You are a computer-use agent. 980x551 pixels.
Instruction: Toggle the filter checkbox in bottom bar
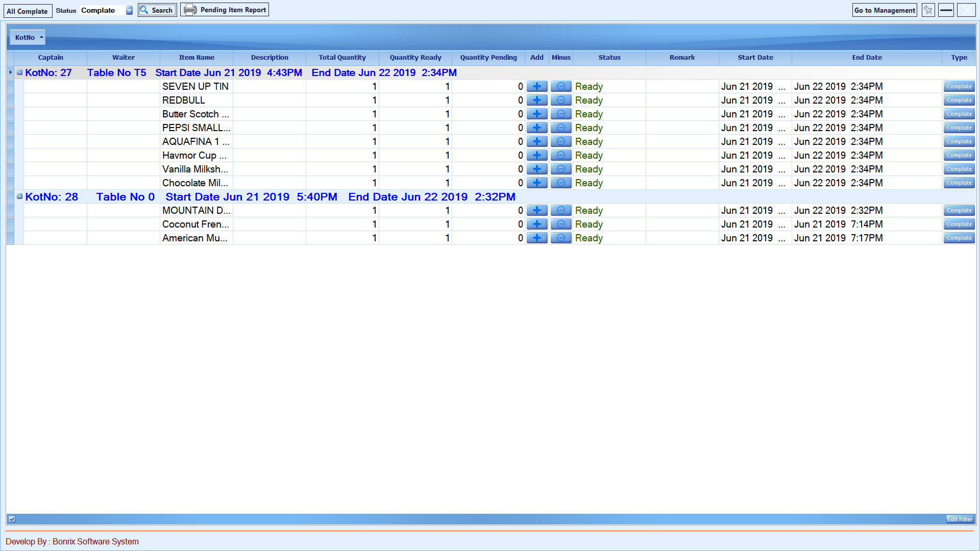12,519
